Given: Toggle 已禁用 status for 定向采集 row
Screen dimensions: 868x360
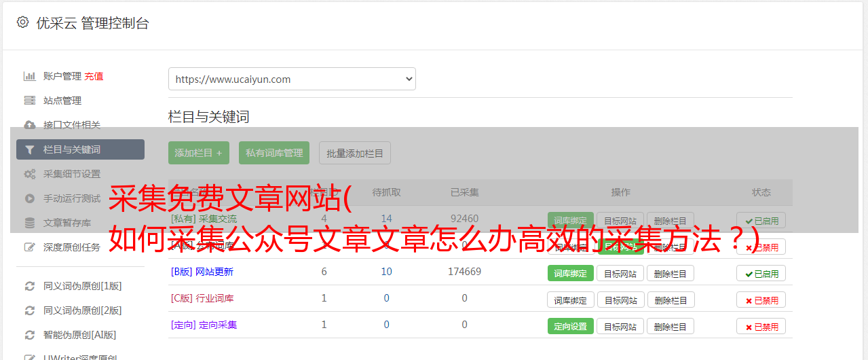Looking at the screenshot, I should click(761, 327).
